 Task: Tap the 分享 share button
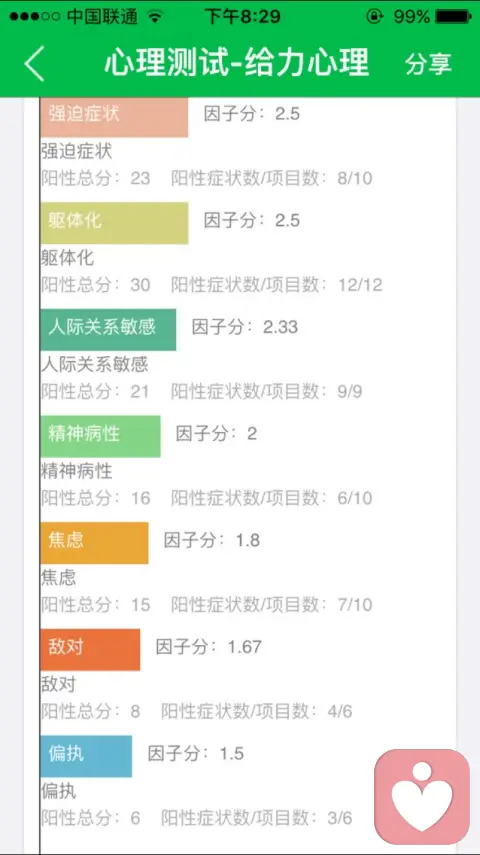tap(428, 64)
